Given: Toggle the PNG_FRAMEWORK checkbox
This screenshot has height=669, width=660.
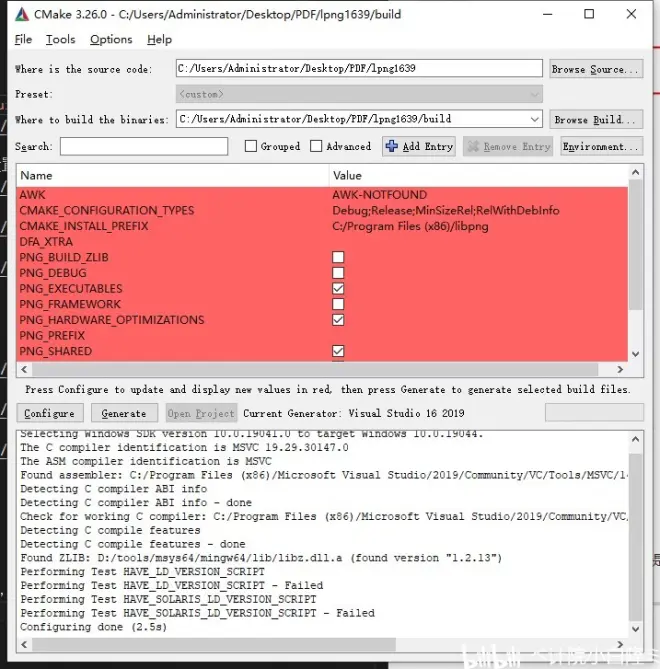Looking at the screenshot, I should 338,304.
